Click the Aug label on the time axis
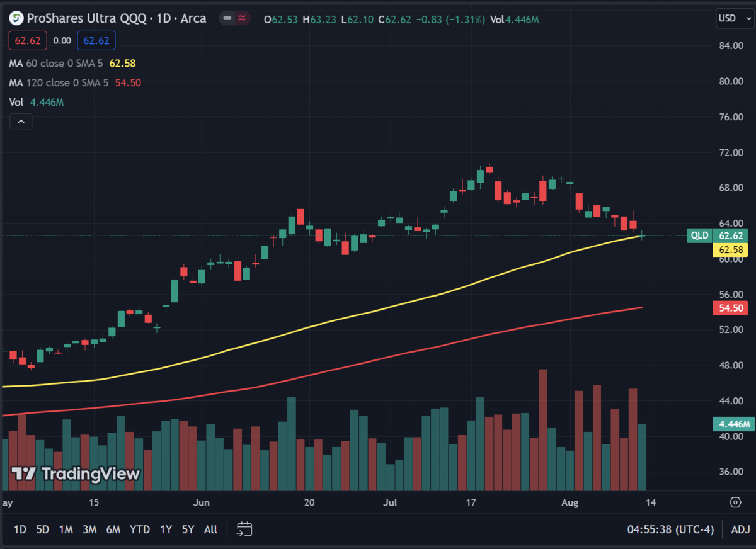Screen dimensions: 756x549 [570, 502]
